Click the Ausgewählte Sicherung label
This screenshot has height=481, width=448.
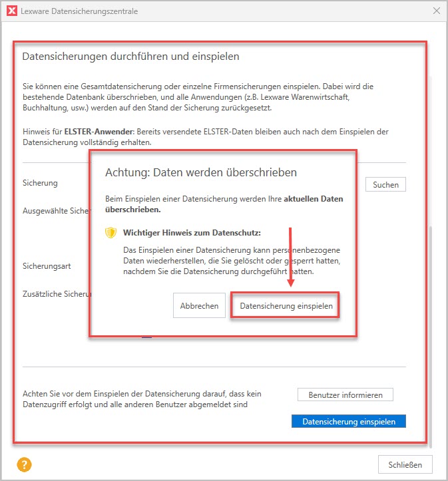tap(56, 211)
